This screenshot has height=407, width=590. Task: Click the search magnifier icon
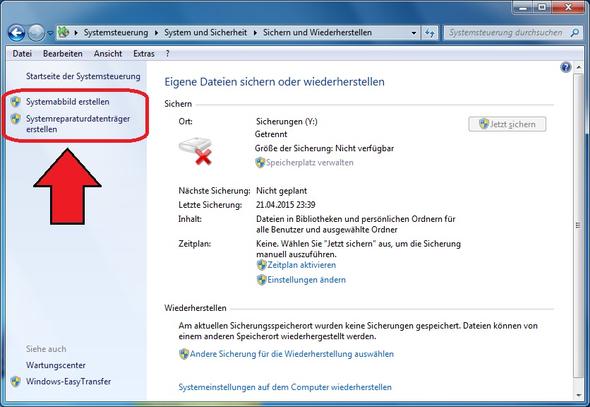pos(574,33)
